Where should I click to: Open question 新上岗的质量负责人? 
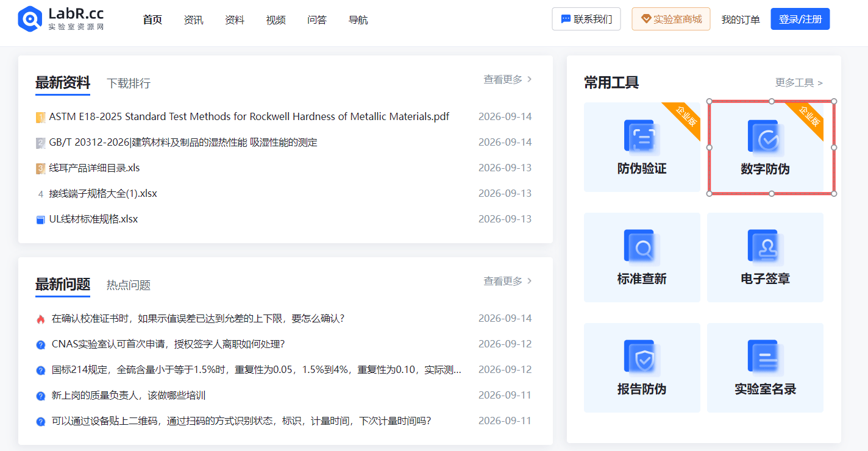pyautogui.click(x=129, y=395)
